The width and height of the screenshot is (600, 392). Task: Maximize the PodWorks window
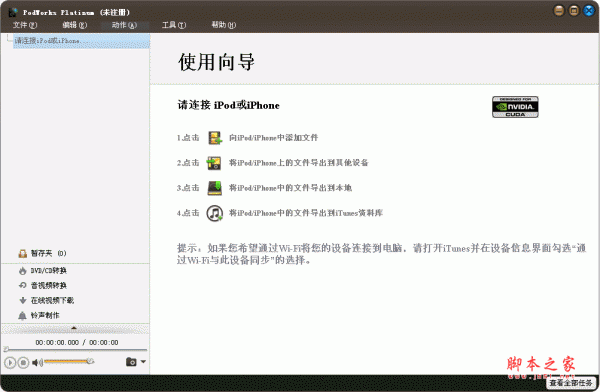pos(574,10)
